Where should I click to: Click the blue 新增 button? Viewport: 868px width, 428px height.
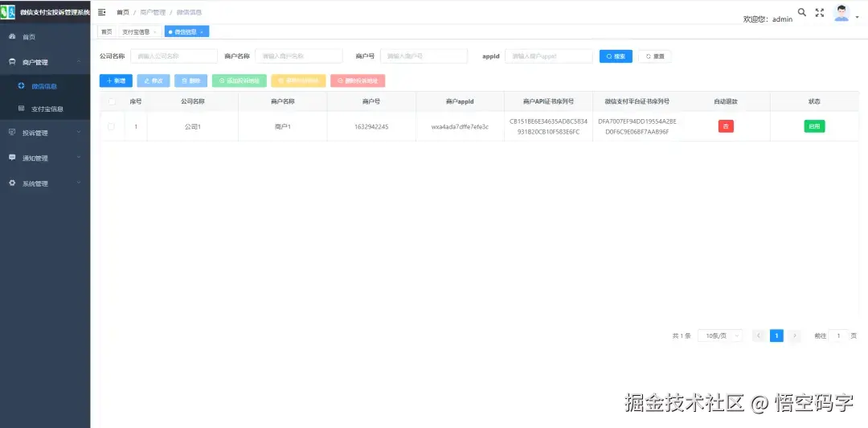pos(116,81)
